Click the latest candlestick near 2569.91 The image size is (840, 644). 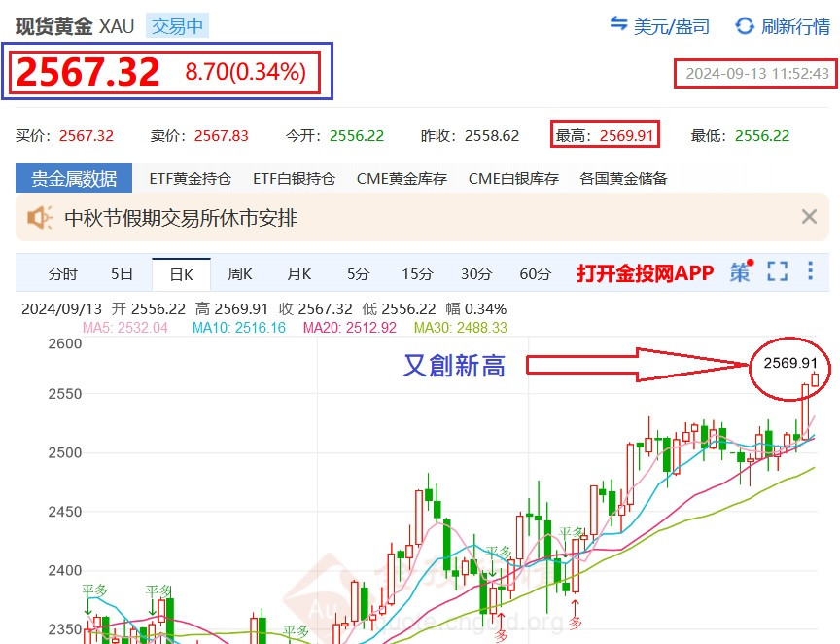coord(815,379)
